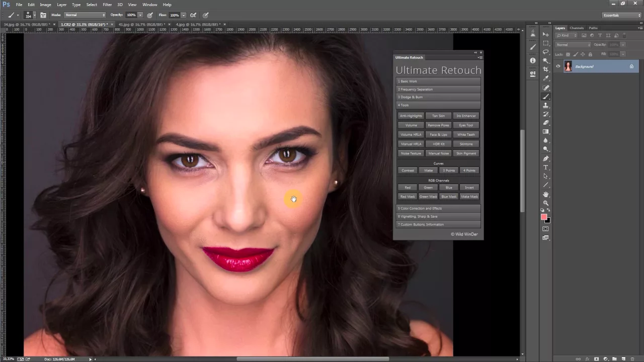Select the Zoom tool
The image size is (644, 362).
[546, 203]
